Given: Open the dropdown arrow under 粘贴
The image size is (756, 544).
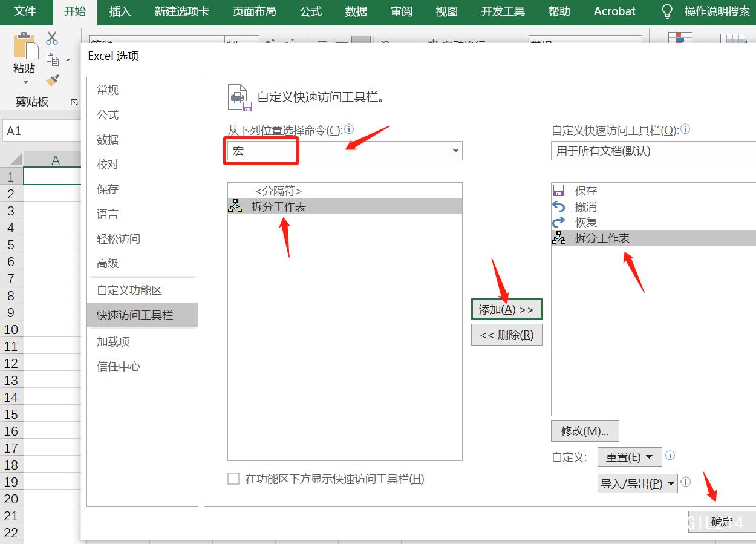Looking at the screenshot, I should [x=25, y=83].
